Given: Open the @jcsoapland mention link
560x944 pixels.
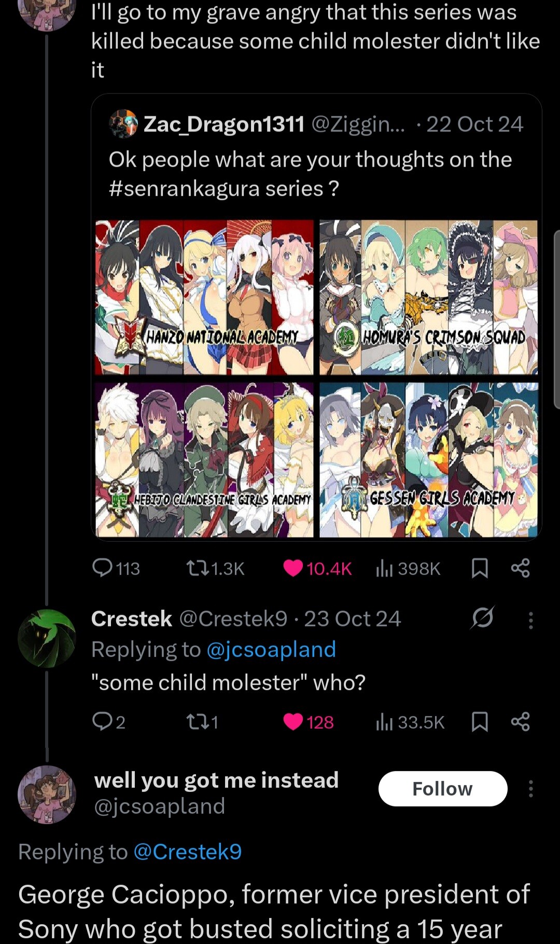Looking at the screenshot, I should (x=273, y=649).
